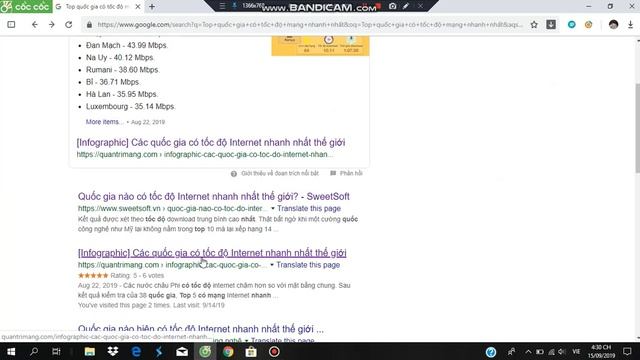Open the media download extension icon
The height and width of the screenshot is (360, 640).
tap(551, 24)
